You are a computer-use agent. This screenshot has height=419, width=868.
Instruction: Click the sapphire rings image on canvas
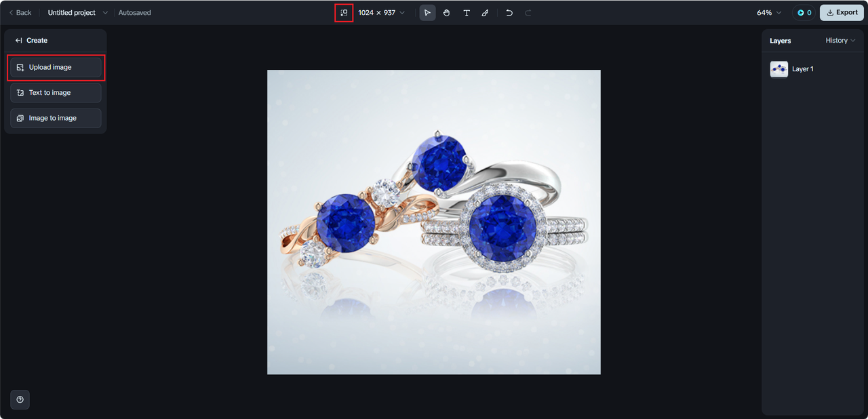(x=434, y=222)
